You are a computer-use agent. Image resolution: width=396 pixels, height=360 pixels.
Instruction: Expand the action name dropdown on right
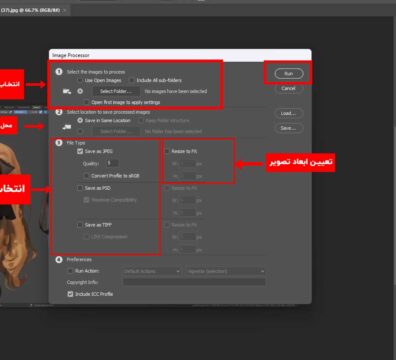coord(225,271)
